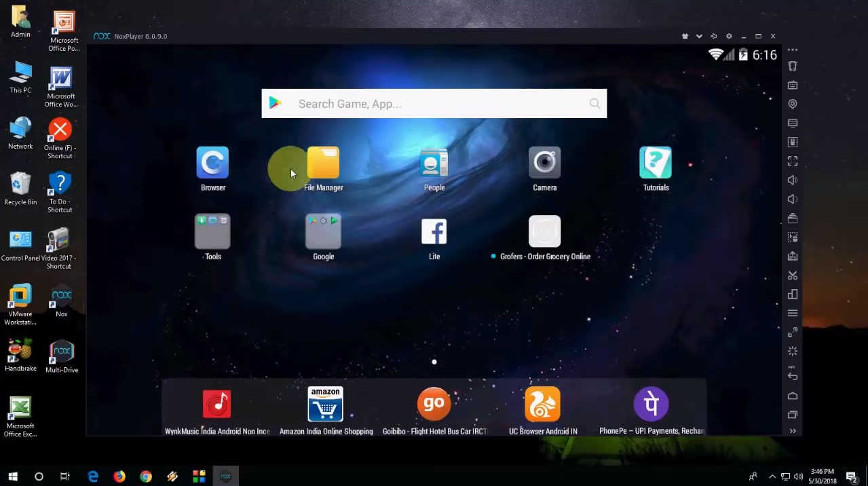
Task: Open Firefox from the taskbar
Action: [119, 476]
